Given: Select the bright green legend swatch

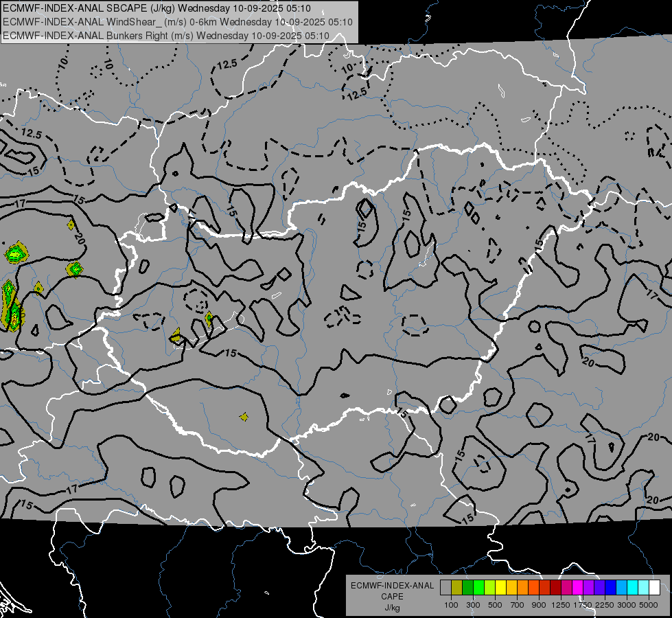Looking at the screenshot, I should [478, 588].
